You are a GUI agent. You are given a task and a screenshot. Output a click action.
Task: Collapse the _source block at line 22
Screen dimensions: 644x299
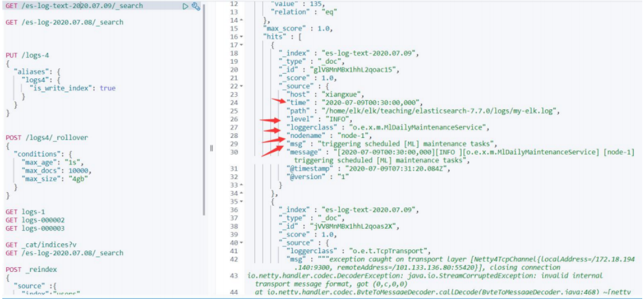pyautogui.click(x=241, y=86)
